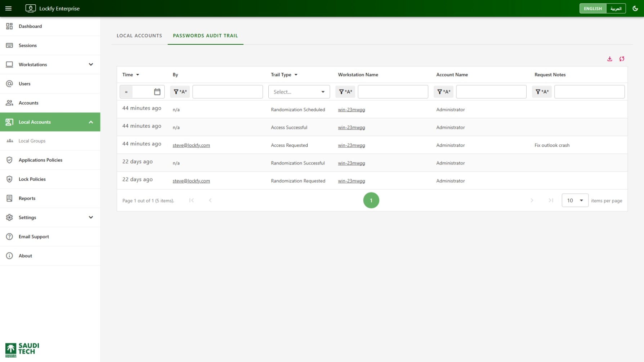This screenshot has height=362, width=644.
Task: Open Applications Policies from the sidebar
Action: (50, 160)
